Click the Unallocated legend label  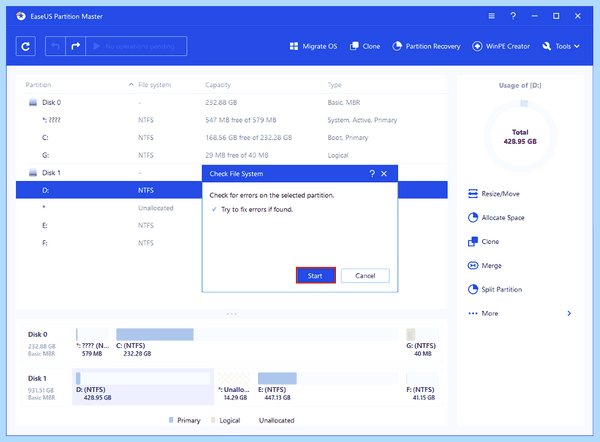click(x=277, y=420)
